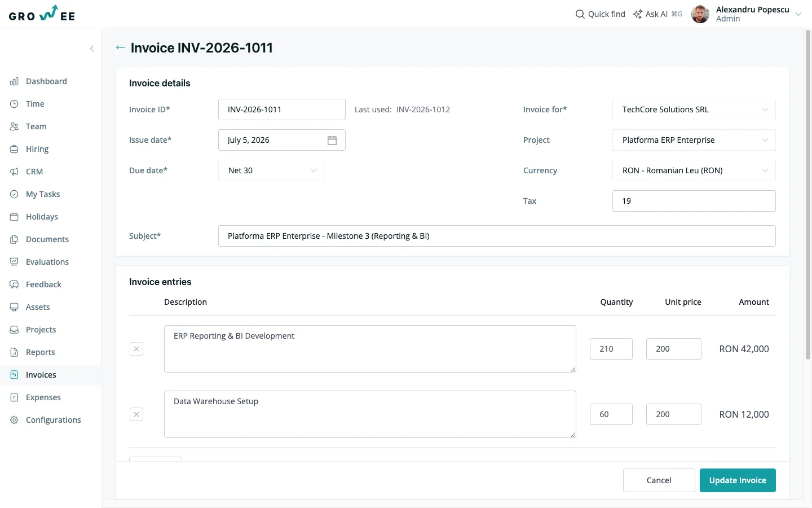Open the Due date Net 30 dropdown
812x508 pixels.
[x=271, y=170]
